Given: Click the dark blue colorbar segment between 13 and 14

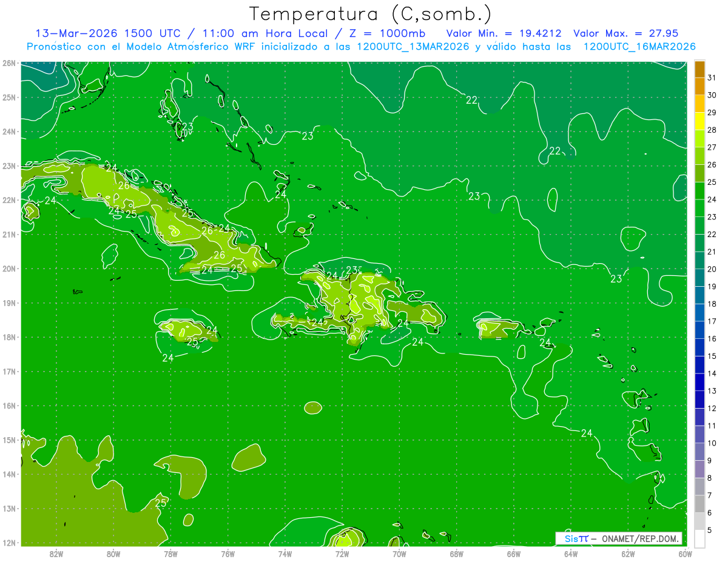Looking at the screenshot, I should (x=699, y=382).
